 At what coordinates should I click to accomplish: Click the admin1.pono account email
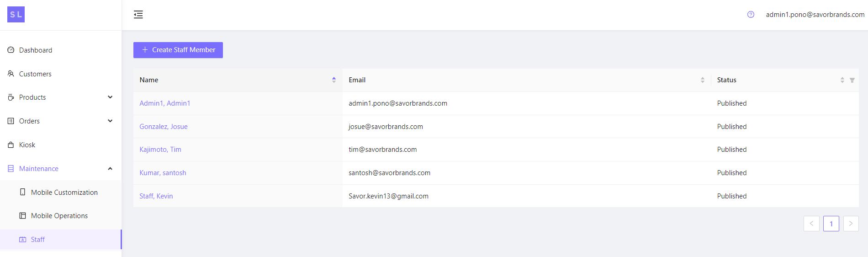point(815,15)
